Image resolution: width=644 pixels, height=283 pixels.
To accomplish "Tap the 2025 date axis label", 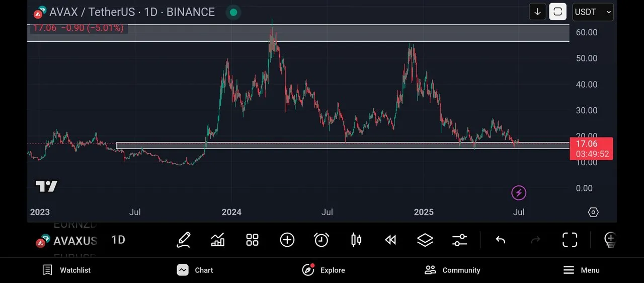I will coord(424,212).
